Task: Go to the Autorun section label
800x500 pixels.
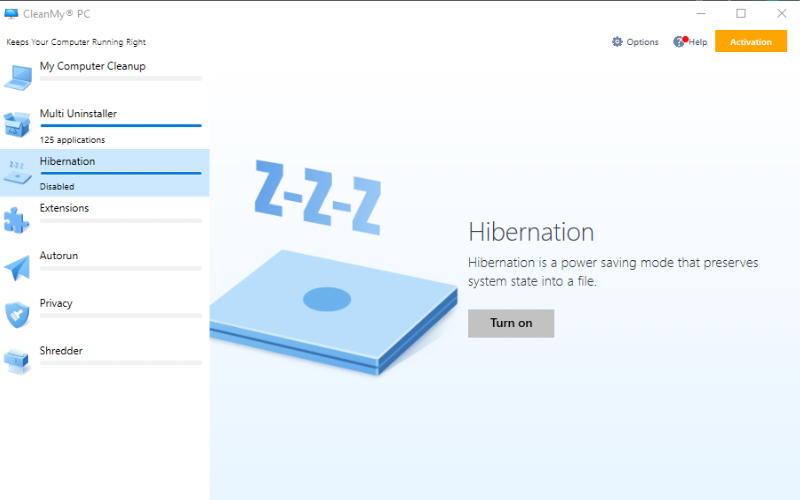Action: 59,256
